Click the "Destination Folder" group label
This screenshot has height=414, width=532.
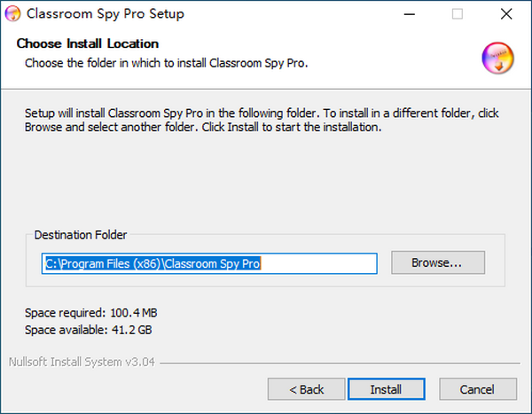[81, 235]
